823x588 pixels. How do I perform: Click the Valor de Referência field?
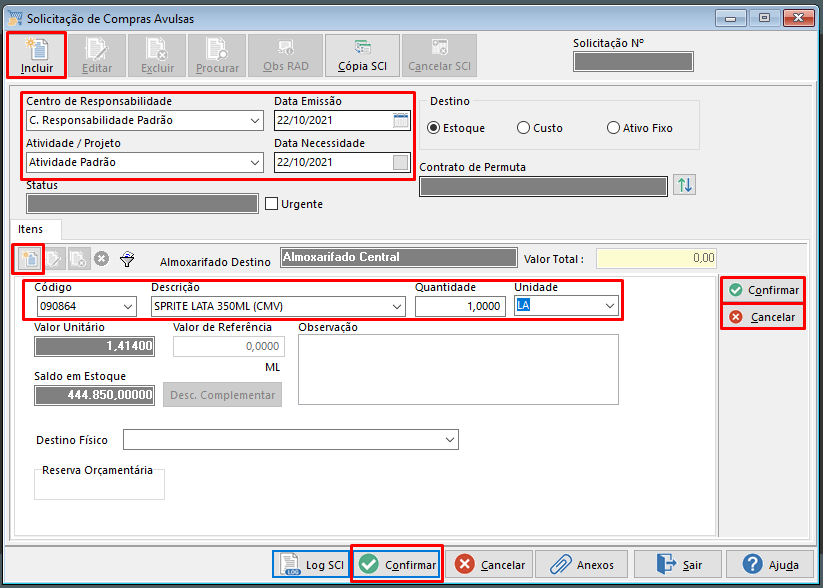click(229, 346)
